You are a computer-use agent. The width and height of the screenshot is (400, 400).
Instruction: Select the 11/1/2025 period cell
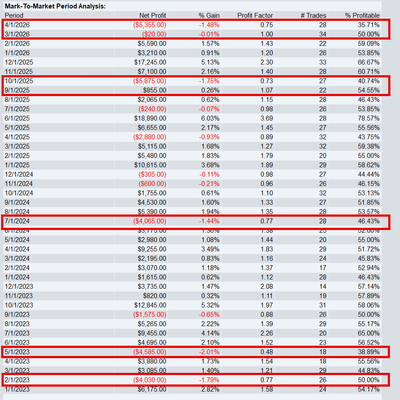pyautogui.click(x=19, y=72)
